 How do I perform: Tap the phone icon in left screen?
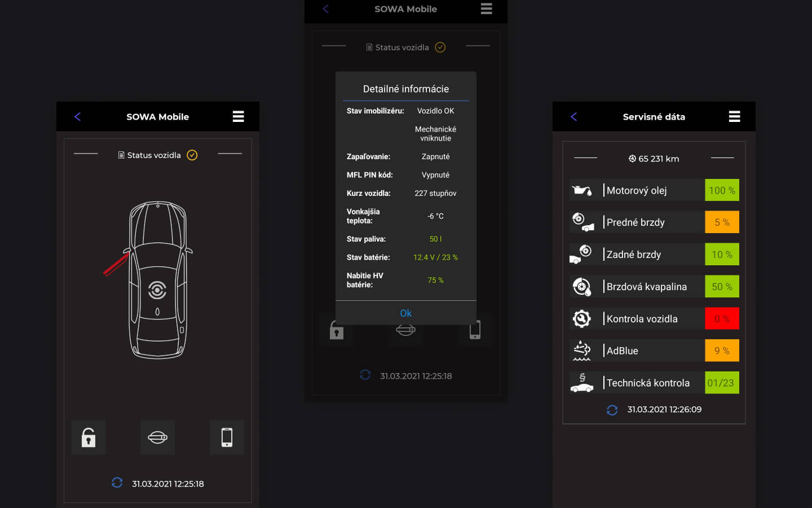coord(227,437)
